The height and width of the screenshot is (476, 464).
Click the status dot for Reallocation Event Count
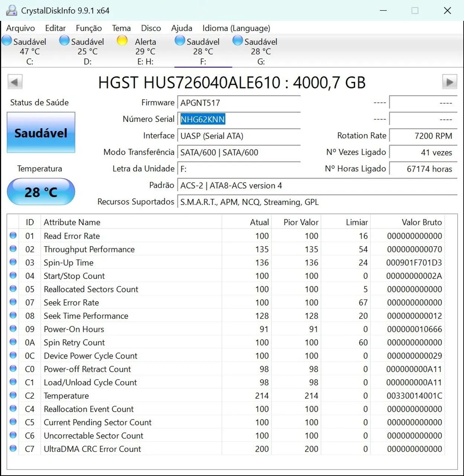[x=13, y=409]
